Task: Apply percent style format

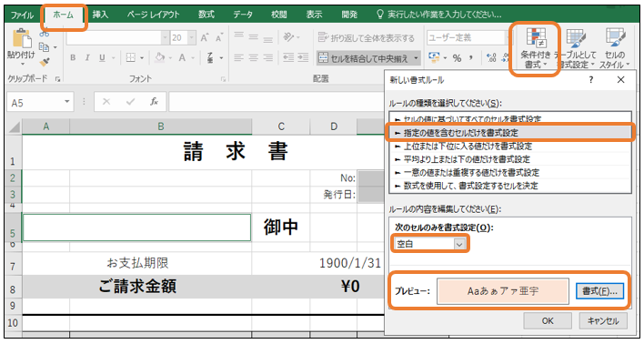Action: coord(457,58)
